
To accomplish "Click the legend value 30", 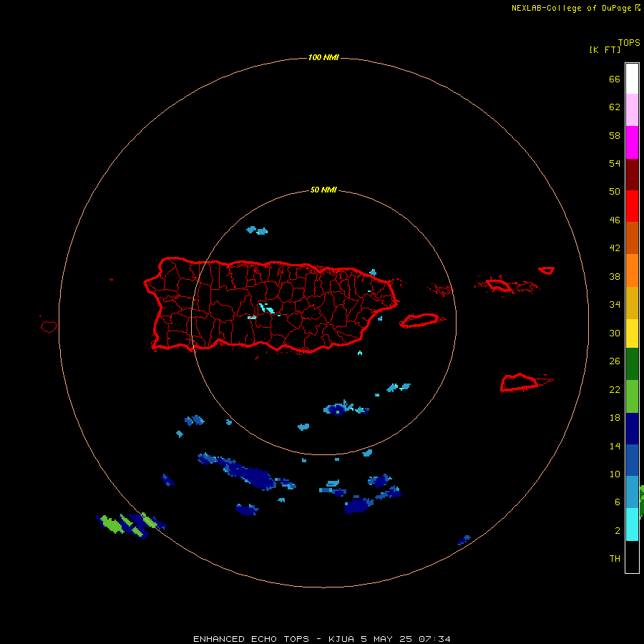I will coord(615,333).
